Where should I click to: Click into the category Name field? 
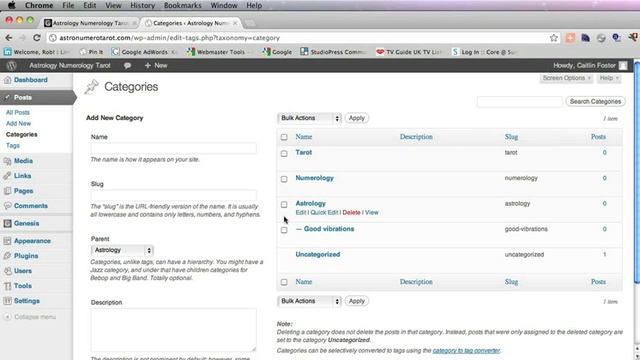(x=173, y=148)
